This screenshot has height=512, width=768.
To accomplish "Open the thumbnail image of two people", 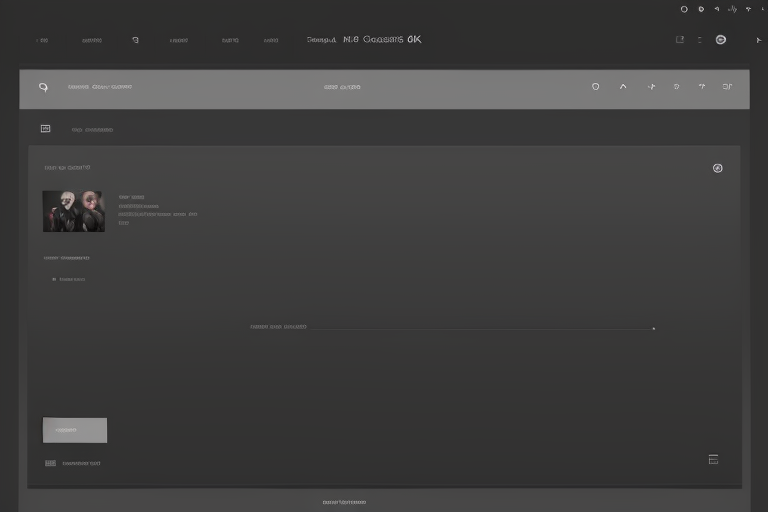I will (x=73, y=211).
